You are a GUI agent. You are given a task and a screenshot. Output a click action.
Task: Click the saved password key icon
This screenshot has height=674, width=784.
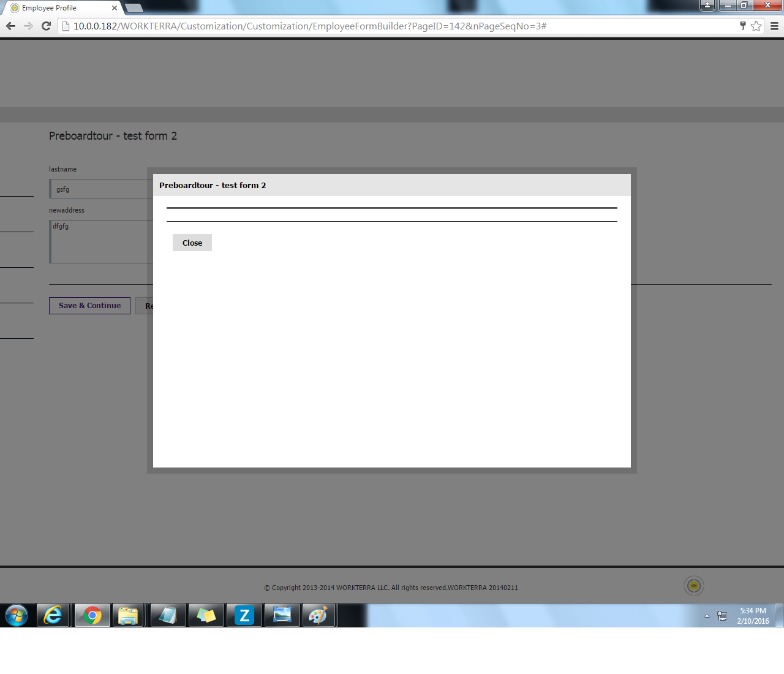tap(742, 26)
